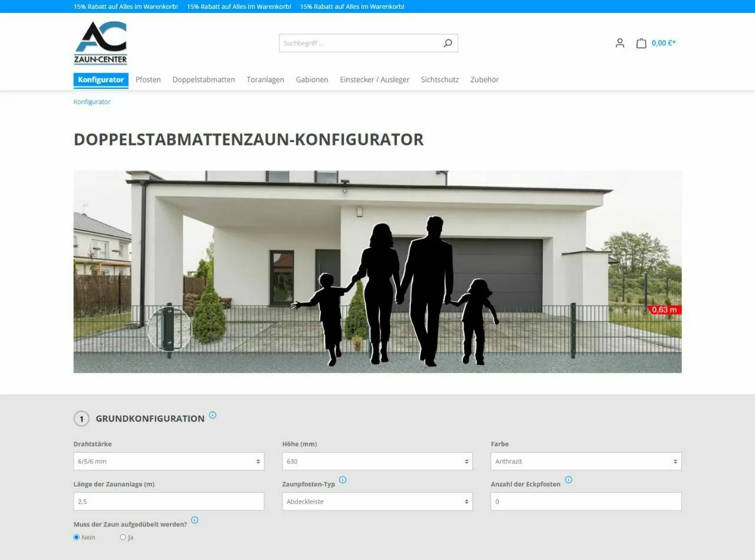Click the Länge der Zaunanlage input field

click(x=168, y=501)
